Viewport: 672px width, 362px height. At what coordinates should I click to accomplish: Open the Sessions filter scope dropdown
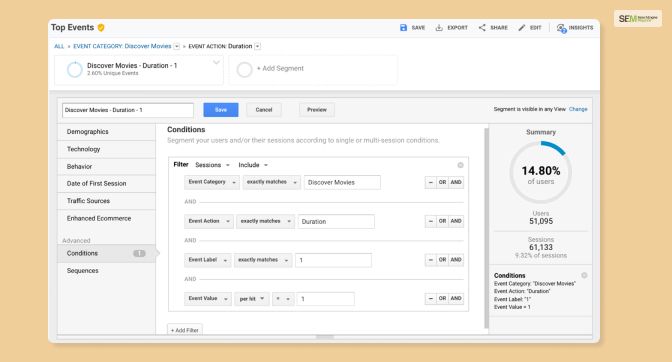pos(213,165)
